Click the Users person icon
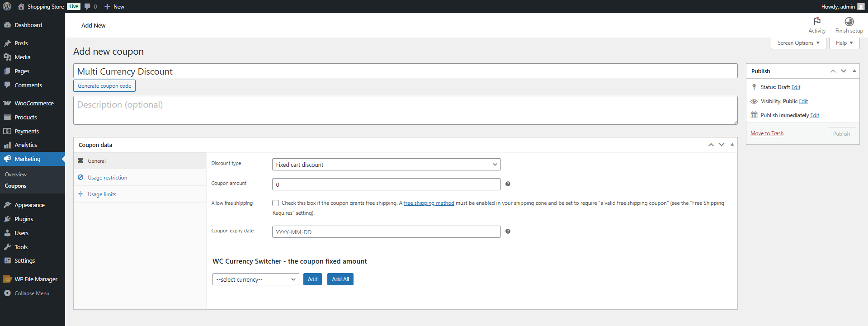The image size is (868, 326). [7, 233]
